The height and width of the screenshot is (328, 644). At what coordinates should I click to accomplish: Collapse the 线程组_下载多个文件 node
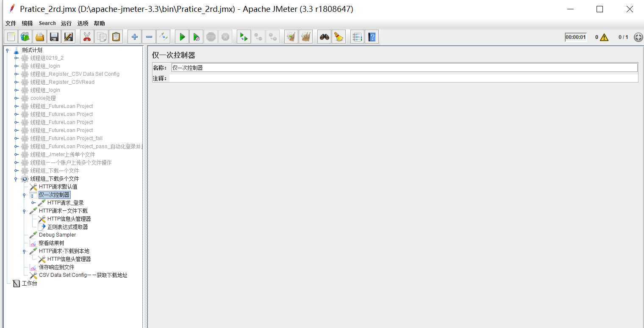point(16,179)
